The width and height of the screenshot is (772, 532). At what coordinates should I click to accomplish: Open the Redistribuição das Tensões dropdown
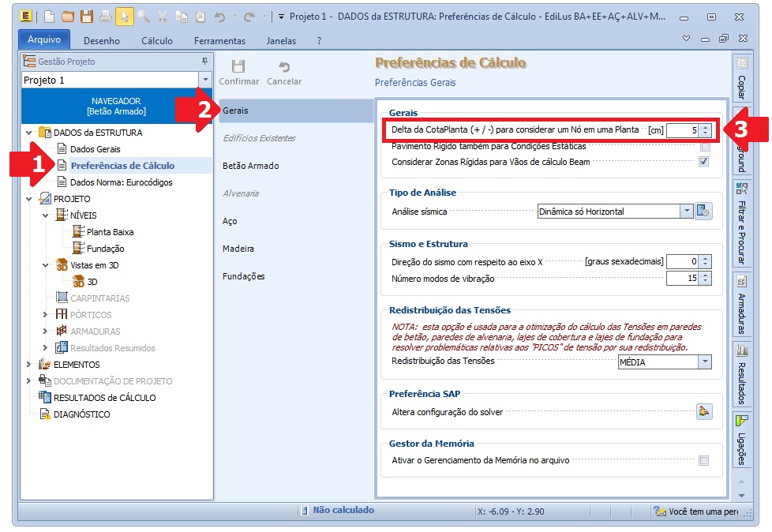705,362
